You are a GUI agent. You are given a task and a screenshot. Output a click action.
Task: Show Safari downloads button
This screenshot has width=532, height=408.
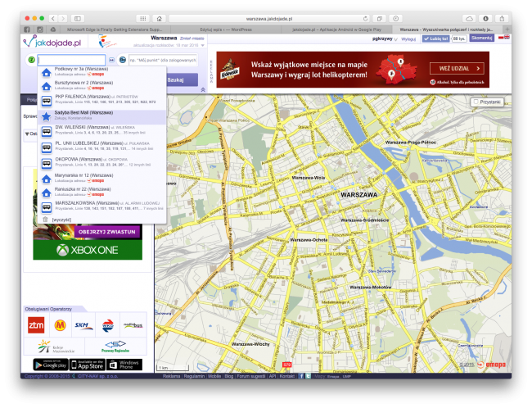pyautogui.click(x=485, y=18)
